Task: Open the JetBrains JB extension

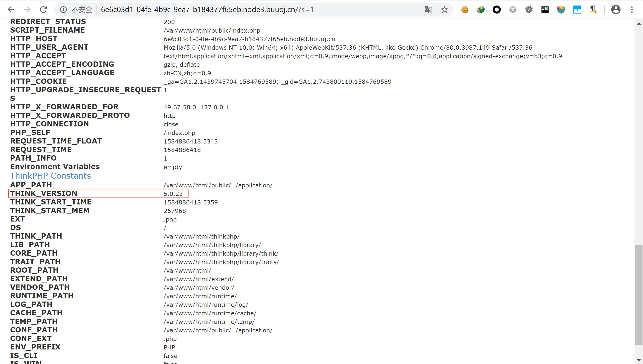Action: (x=545, y=10)
